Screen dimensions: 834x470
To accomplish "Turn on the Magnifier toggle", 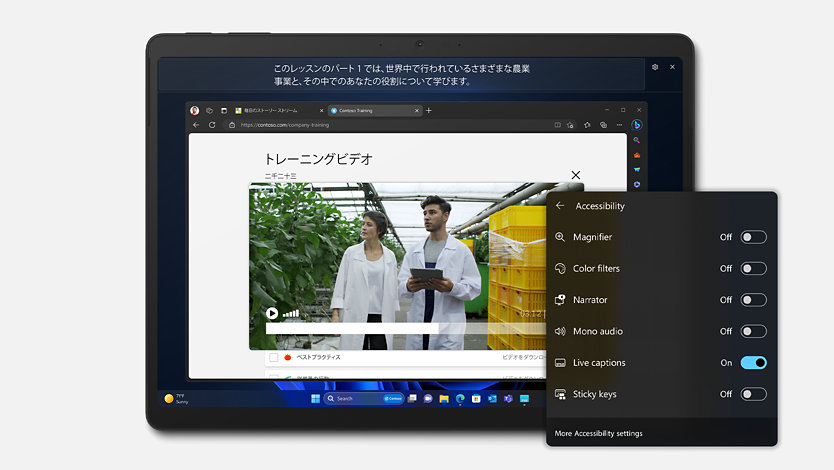I will [753, 237].
